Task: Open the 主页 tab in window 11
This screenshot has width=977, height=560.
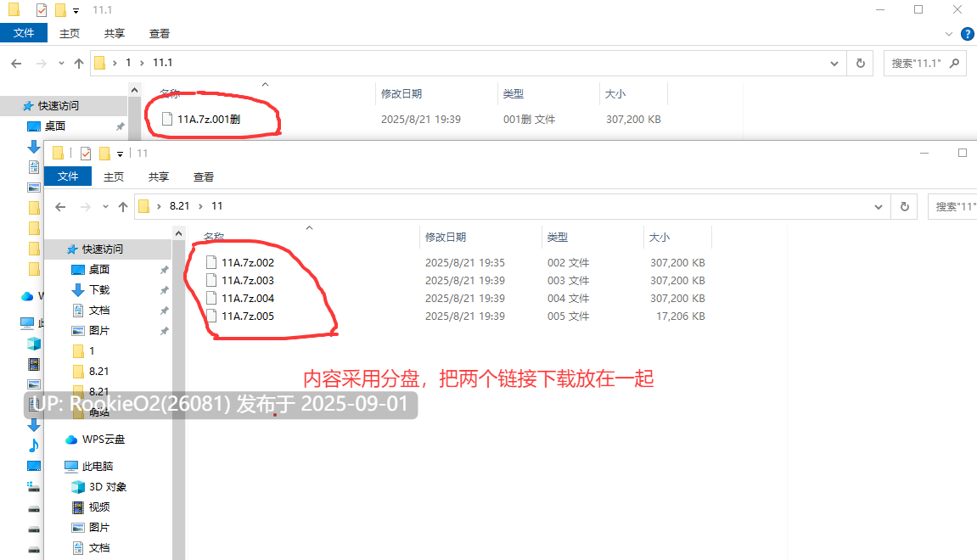Action: (114, 176)
